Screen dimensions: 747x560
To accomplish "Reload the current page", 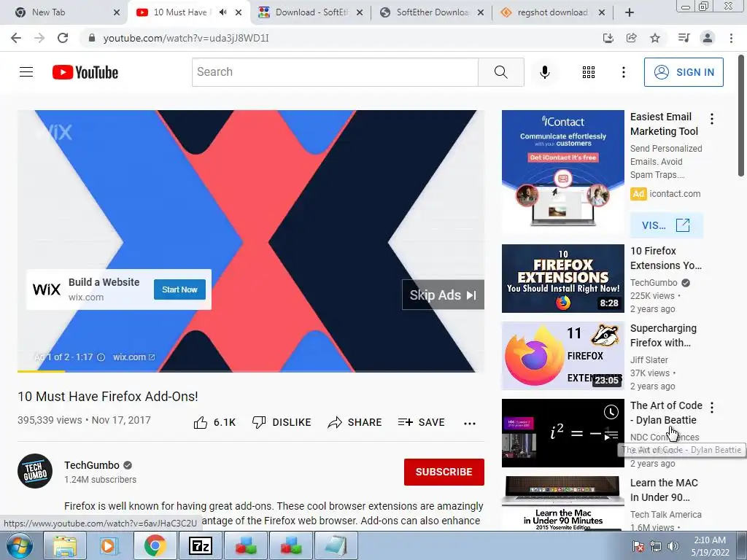I will click(x=63, y=38).
